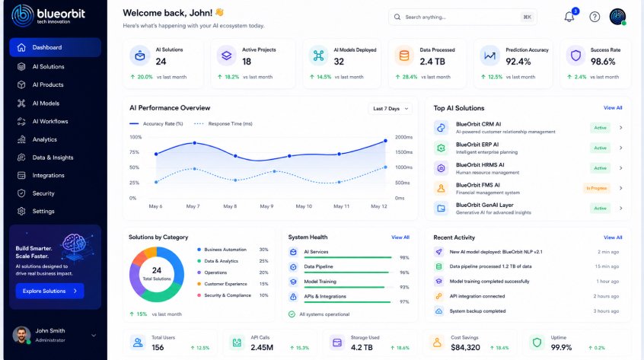Open Settings in the sidebar
This screenshot has height=360, width=644.
pyautogui.click(x=55, y=211)
